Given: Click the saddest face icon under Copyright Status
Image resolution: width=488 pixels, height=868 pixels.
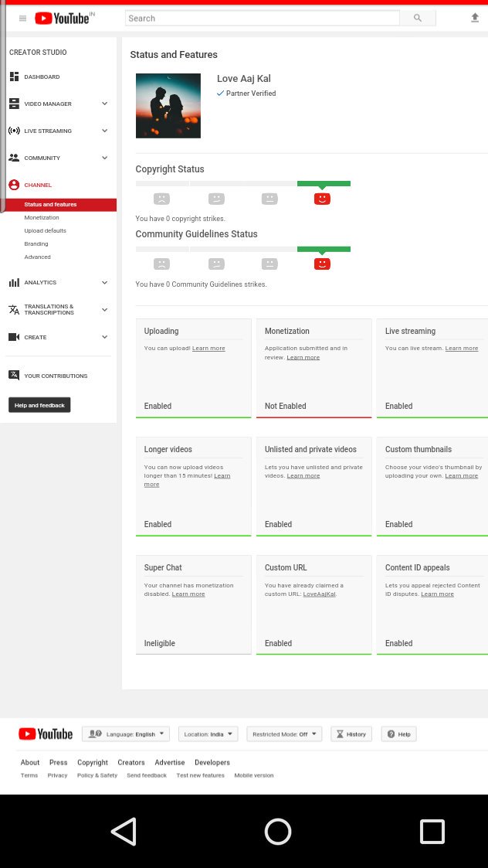Looking at the screenshot, I should coord(161,199).
